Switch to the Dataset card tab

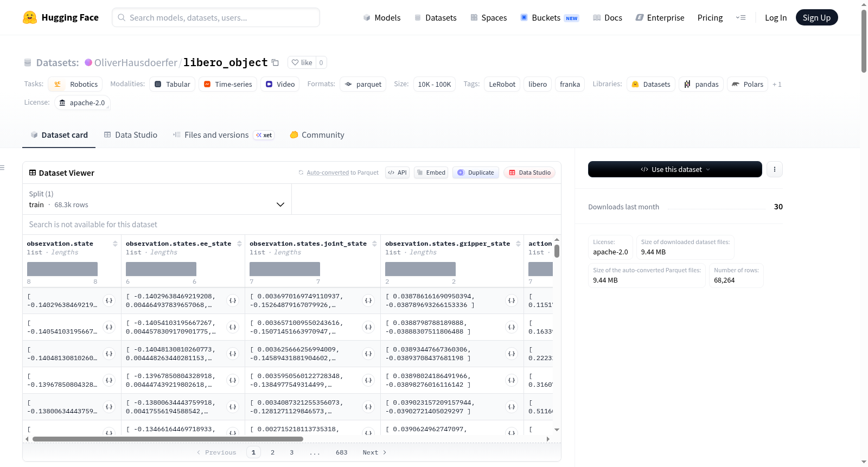[x=59, y=135]
